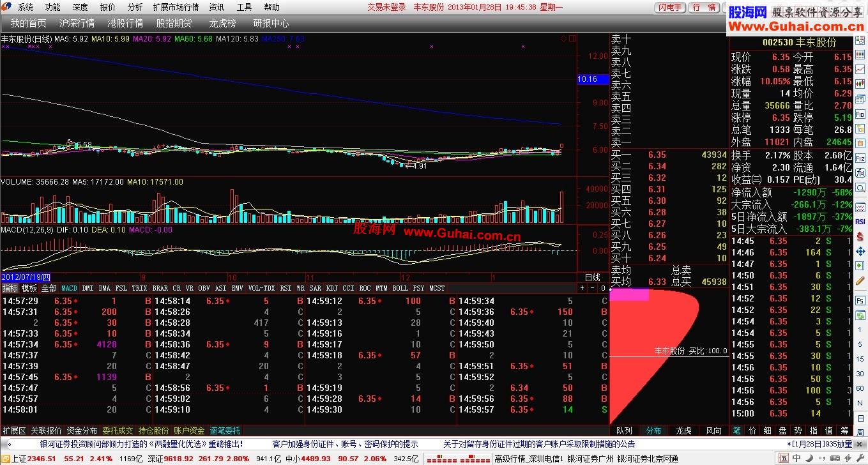Click the wave oscillator indicator sidebar icon
The image size is (868, 465).
(860, 207)
